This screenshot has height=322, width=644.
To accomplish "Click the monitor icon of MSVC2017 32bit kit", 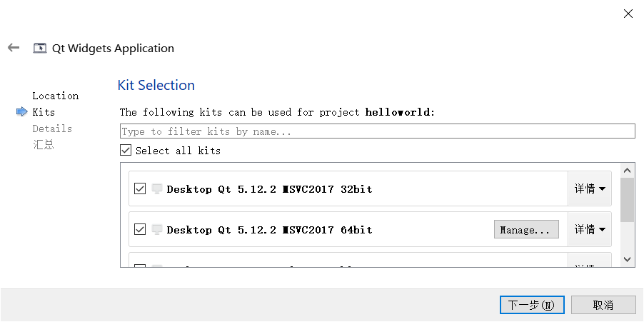I will (157, 189).
